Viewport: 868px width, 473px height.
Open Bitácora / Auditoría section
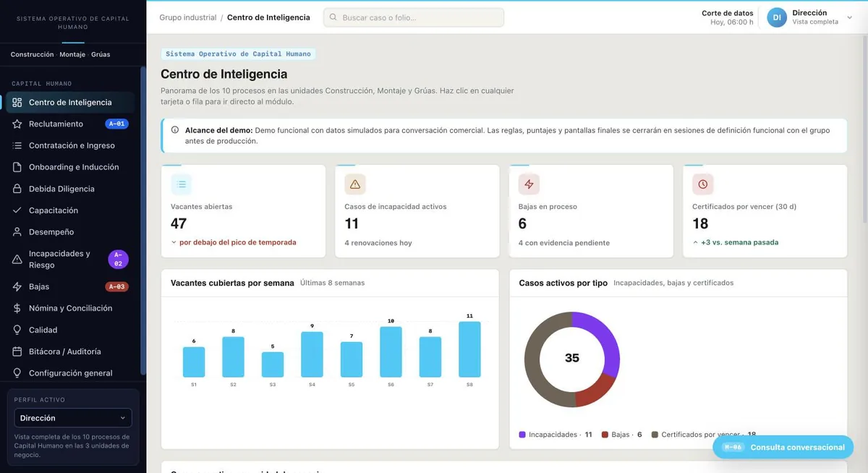pos(70,351)
